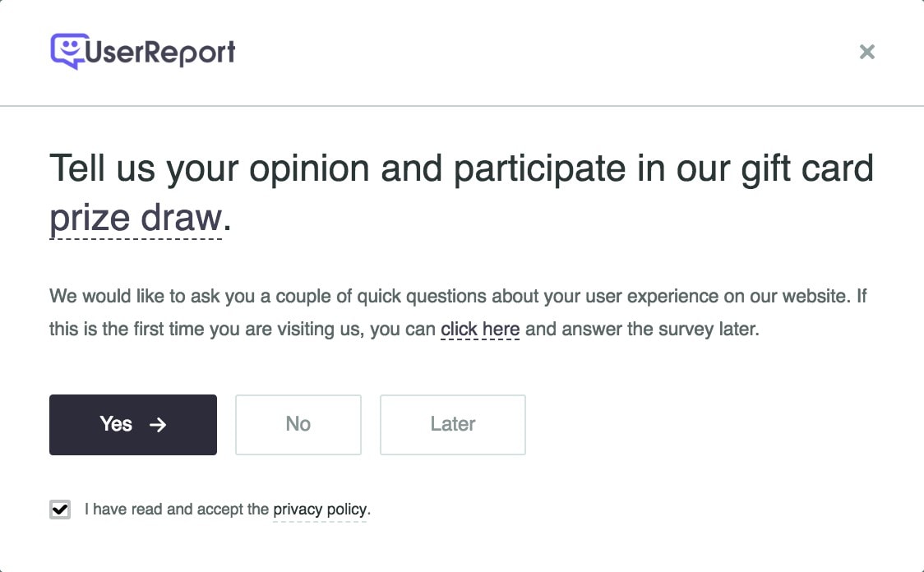Start answering questions via the Yes button
The height and width of the screenshot is (572, 924).
point(132,425)
